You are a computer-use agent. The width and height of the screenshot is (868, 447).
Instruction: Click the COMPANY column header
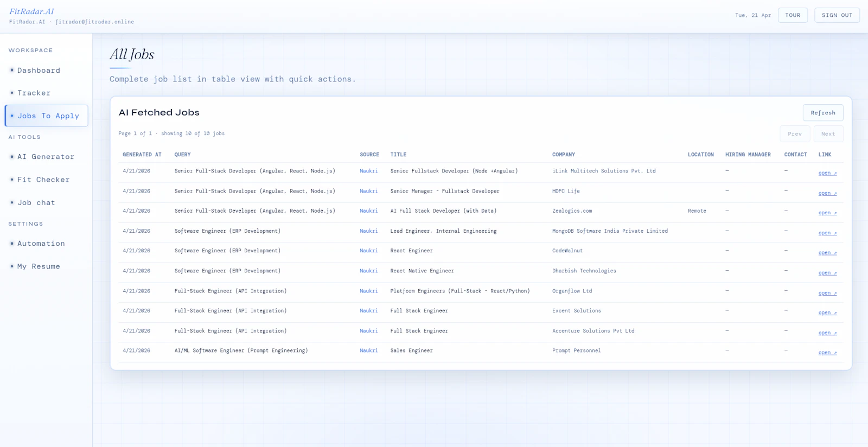(x=564, y=155)
